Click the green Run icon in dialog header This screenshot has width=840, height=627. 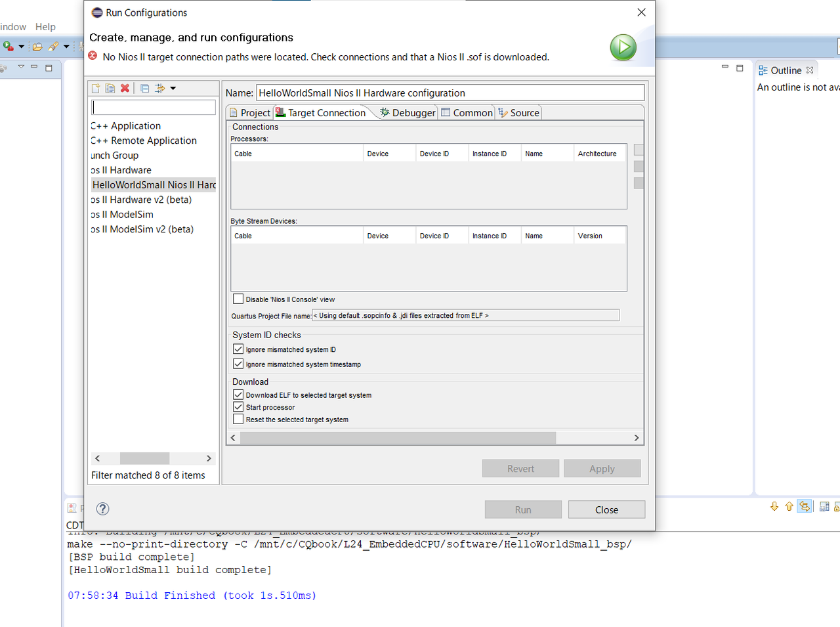pos(623,47)
